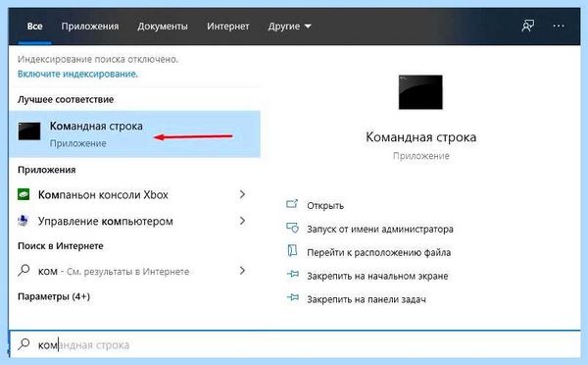
Task: Open the feedback icon in the search header
Action: tap(528, 26)
